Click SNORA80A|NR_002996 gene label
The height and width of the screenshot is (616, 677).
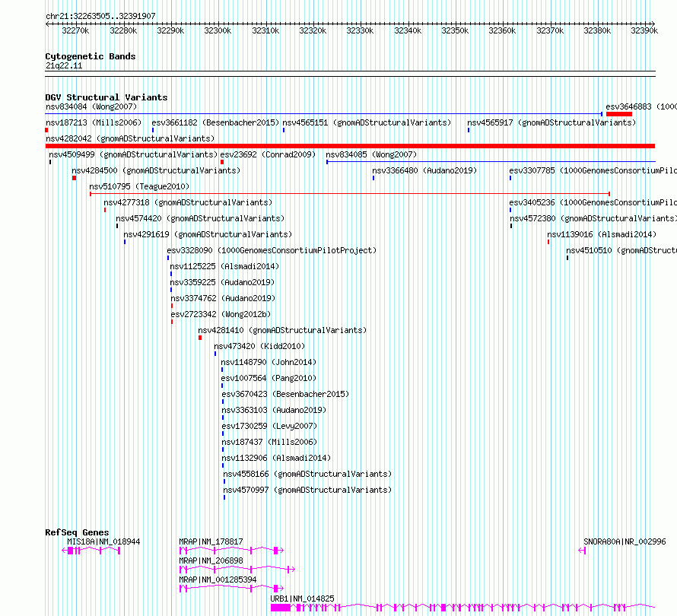(x=625, y=541)
